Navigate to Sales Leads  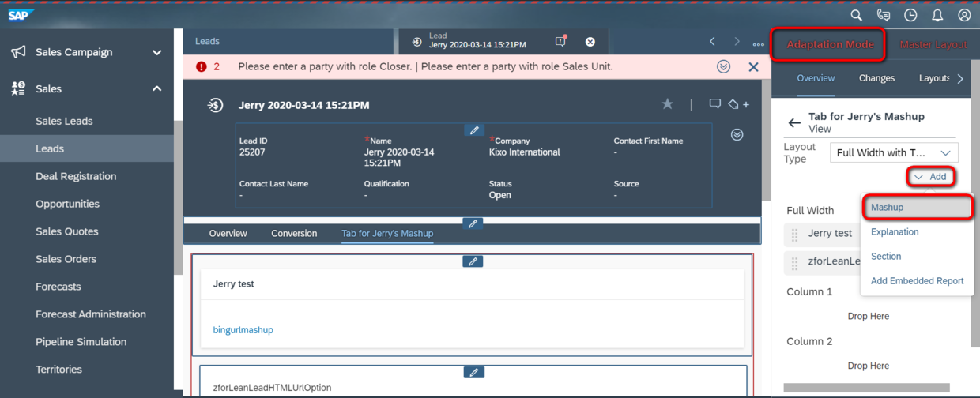click(64, 121)
